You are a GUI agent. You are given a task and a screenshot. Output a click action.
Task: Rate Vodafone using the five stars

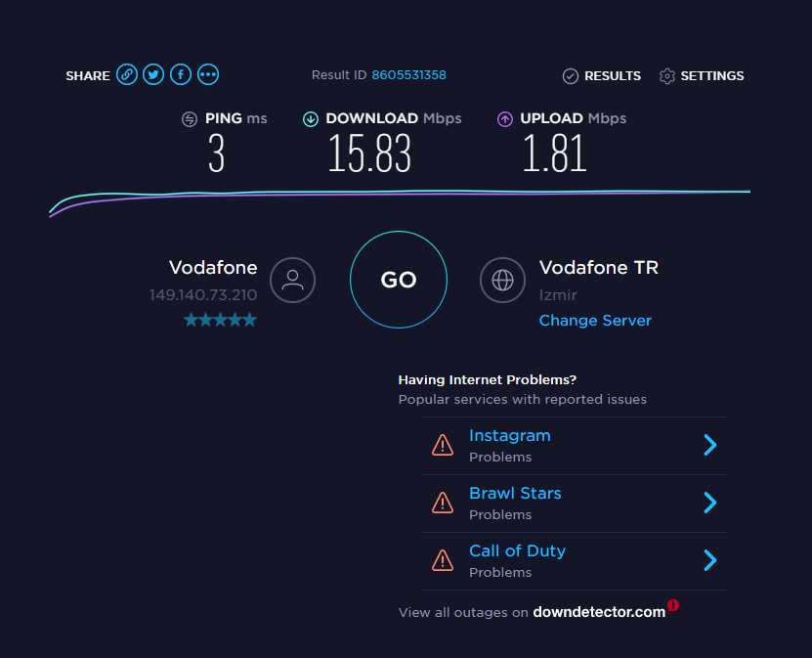coord(220,320)
